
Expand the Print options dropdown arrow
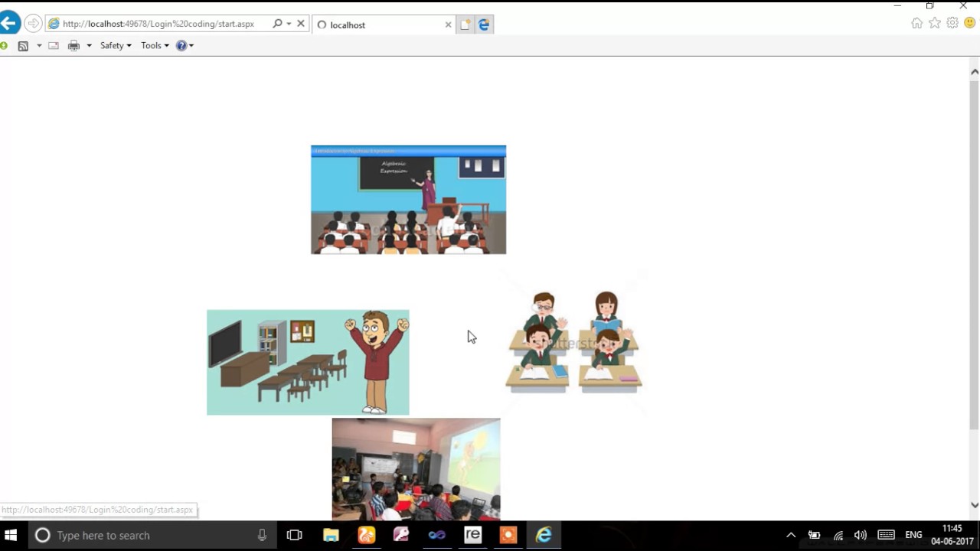click(x=89, y=46)
